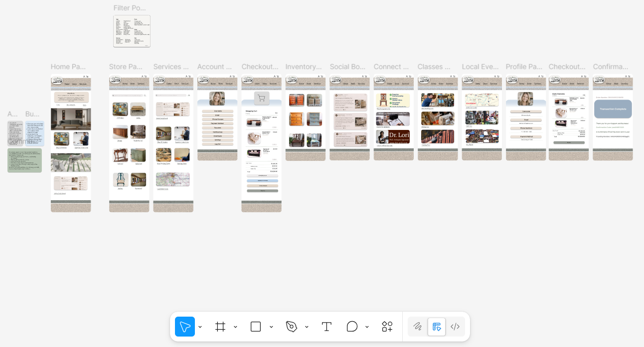Click the Shopping Cart checkout frame
Image resolution: width=644 pixels, height=347 pixels.
tap(261, 143)
